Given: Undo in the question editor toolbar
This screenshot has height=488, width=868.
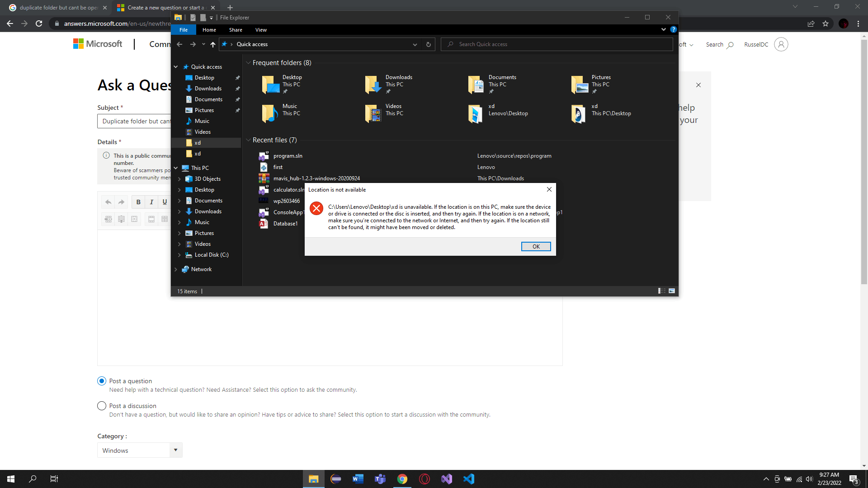Looking at the screenshot, I should (108, 202).
